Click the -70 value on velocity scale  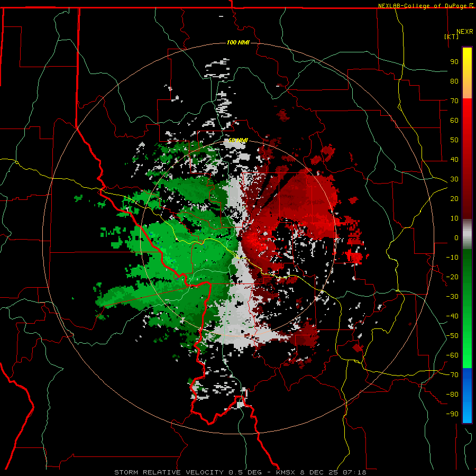click(x=452, y=375)
